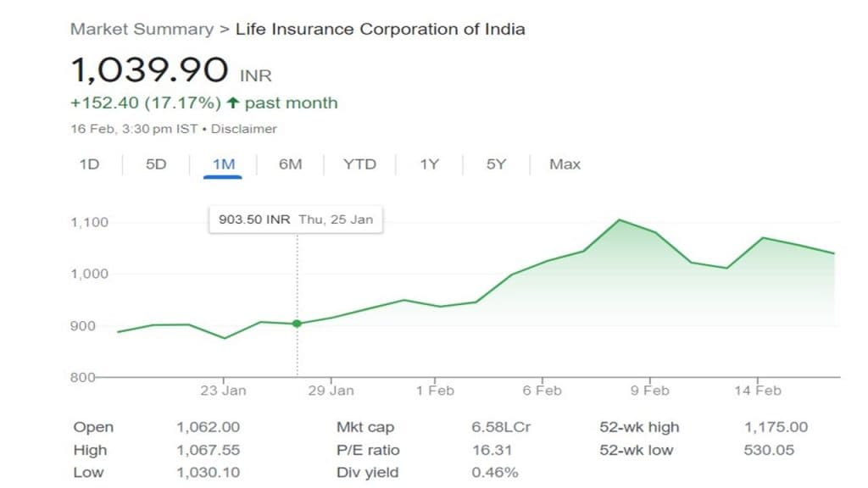Click the 23 Jan date axis label
Image resolution: width=868 pixels, height=488 pixels.
point(223,391)
